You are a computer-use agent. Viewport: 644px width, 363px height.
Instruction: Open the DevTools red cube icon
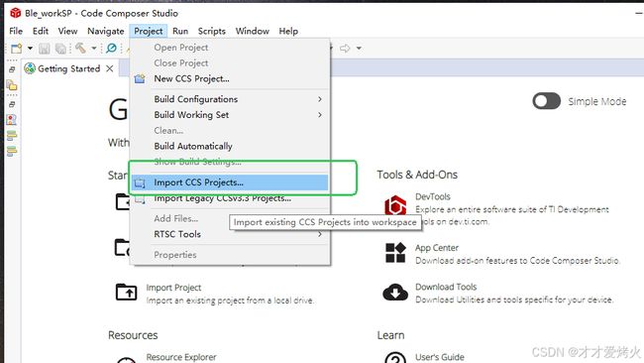pyautogui.click(x=395, y=205)
